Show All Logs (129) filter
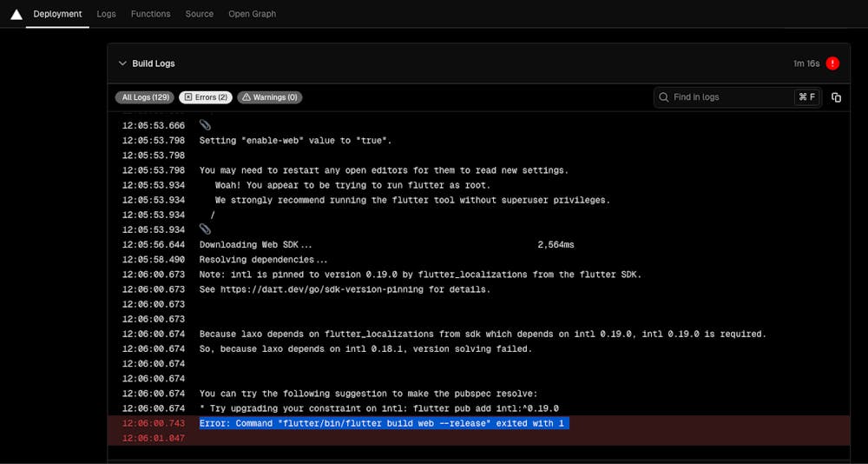 click(x=144, y=97)
